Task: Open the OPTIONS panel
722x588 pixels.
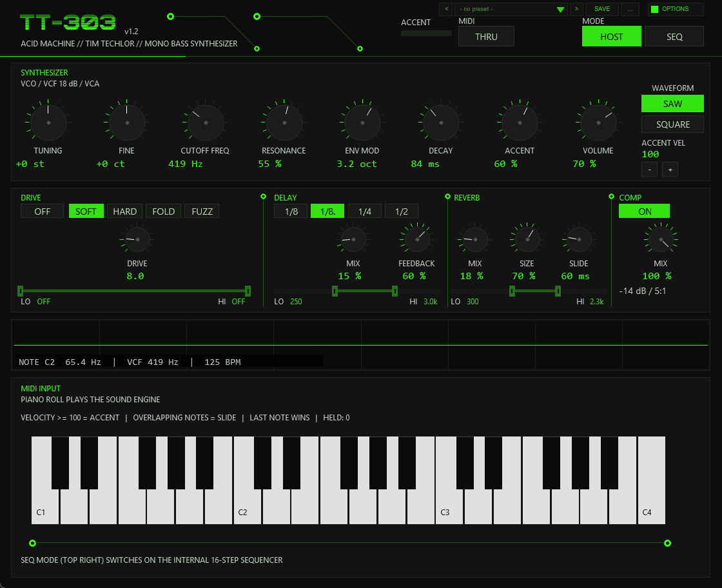Action: tap(676, 9)
